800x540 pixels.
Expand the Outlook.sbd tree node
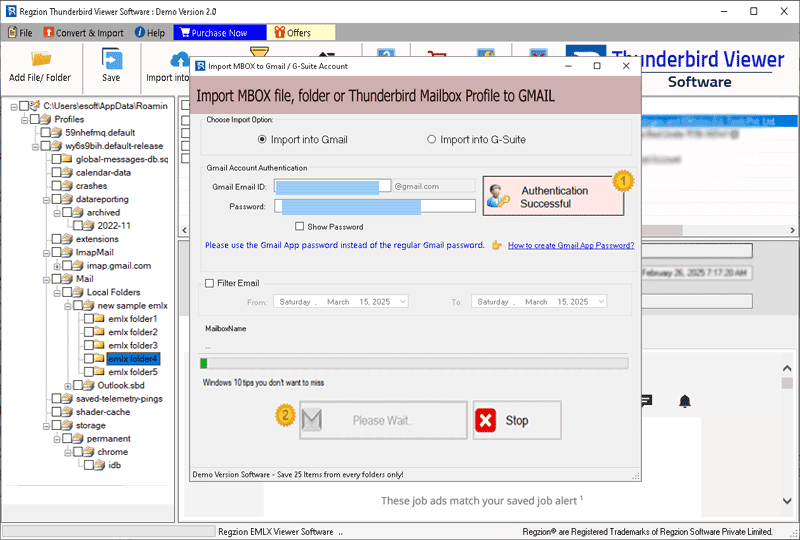pyautogui.click(x=67, y=386)
